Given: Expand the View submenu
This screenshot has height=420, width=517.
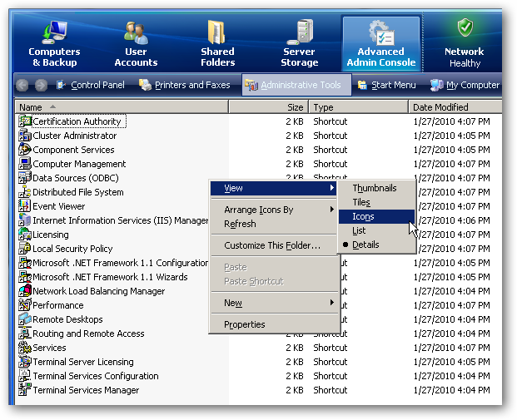Looking at the screenshot, I should pos(273,188).
